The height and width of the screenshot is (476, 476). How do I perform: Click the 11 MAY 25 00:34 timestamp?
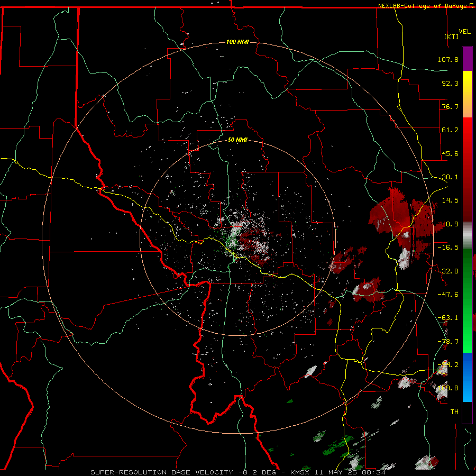click(x=351, y=472)
